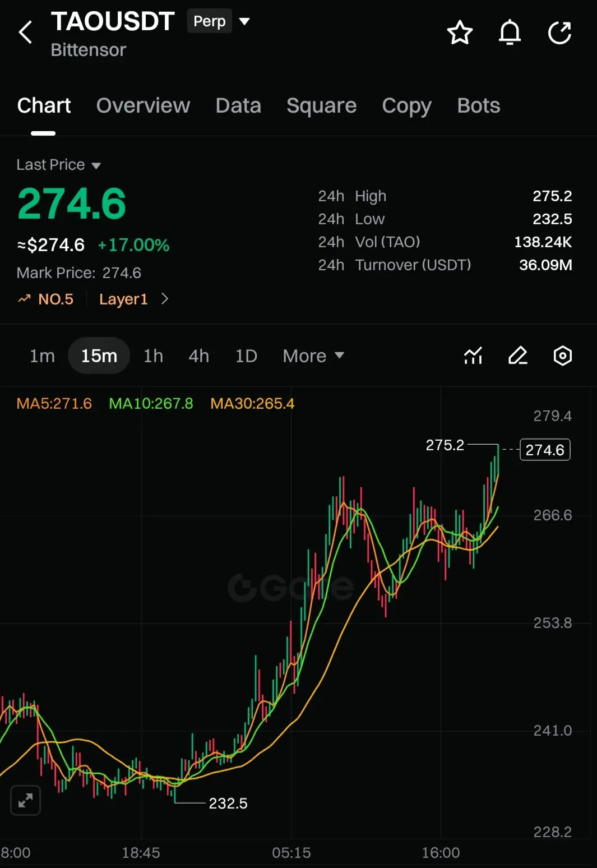Tap the Perp contract badge

(x=209, y=21)
